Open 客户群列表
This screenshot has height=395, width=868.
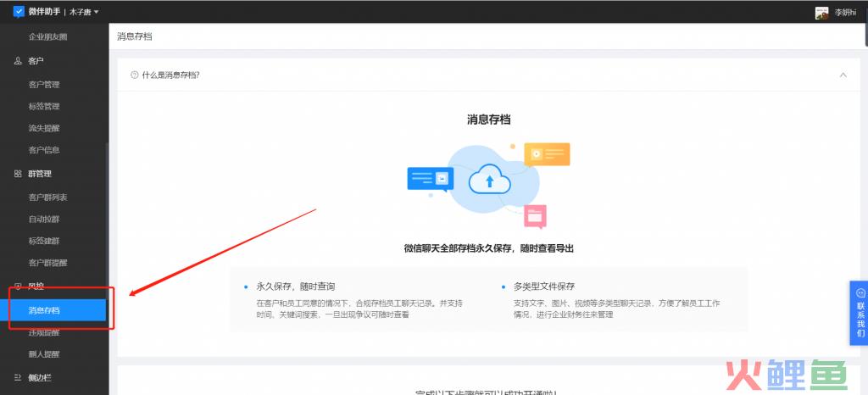[x=47, y=197]
